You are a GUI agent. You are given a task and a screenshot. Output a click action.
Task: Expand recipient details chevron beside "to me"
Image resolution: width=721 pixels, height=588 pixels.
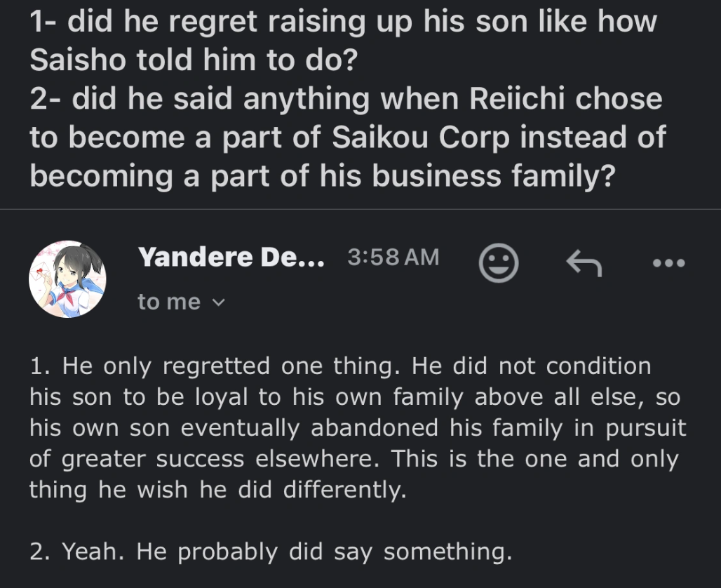218,302
